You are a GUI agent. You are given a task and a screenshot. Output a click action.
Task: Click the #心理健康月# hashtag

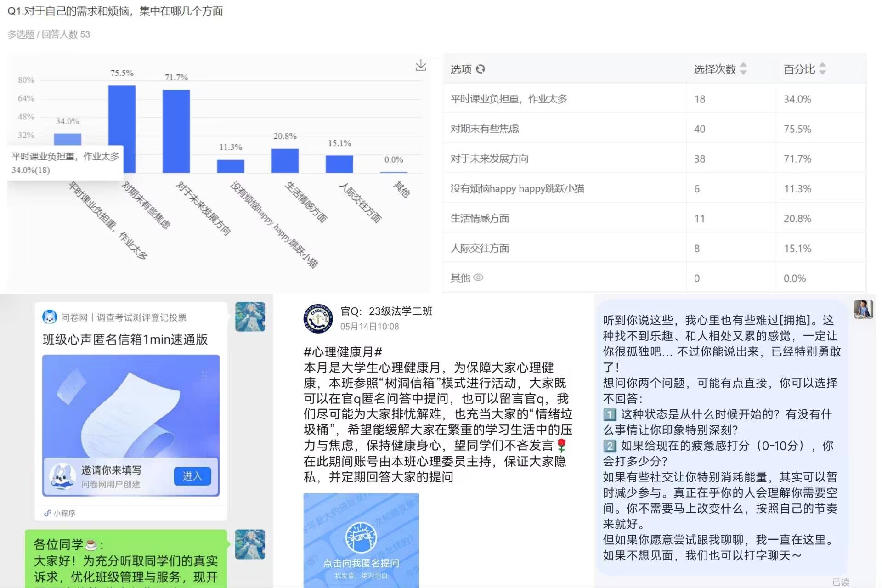point(343,352)
